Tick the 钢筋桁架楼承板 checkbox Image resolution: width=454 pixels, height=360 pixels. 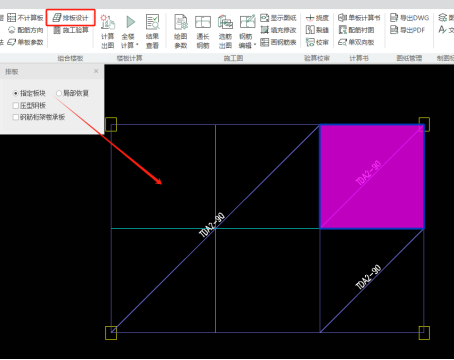coord(15,117)
